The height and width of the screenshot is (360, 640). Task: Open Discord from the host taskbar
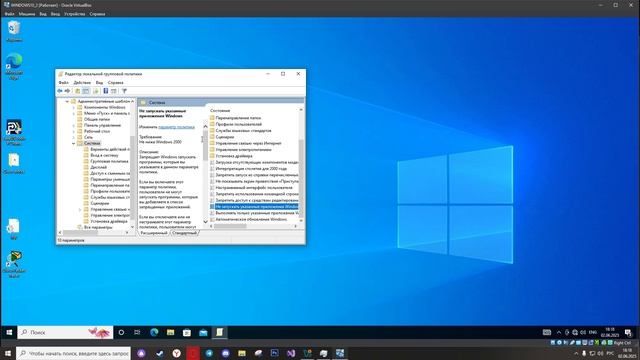click(226, 353)
